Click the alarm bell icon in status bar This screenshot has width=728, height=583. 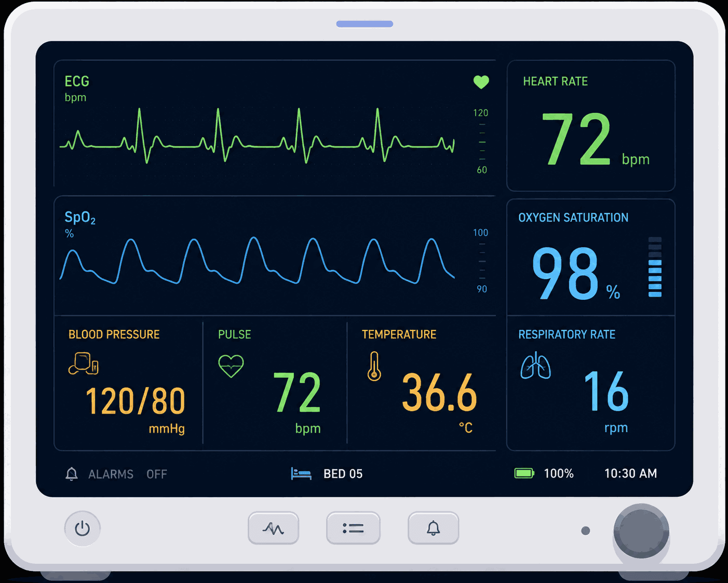tap(72, 474)
